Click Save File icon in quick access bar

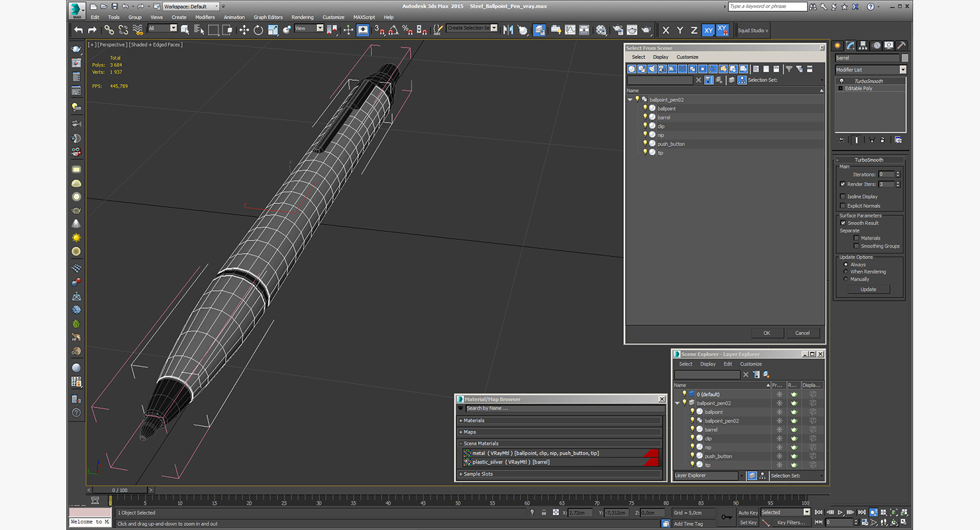pos(114,6)
